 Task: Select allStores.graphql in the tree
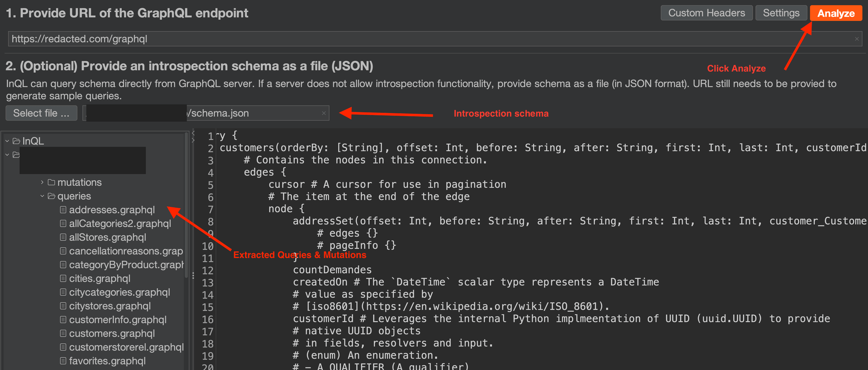point(108,237)
